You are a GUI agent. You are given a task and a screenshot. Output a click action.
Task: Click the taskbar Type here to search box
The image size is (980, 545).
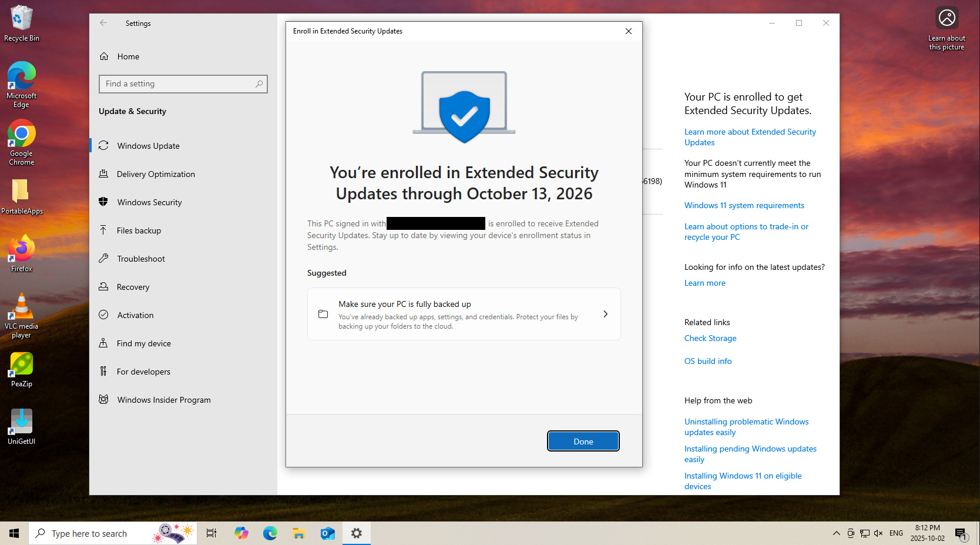point(113,533)
